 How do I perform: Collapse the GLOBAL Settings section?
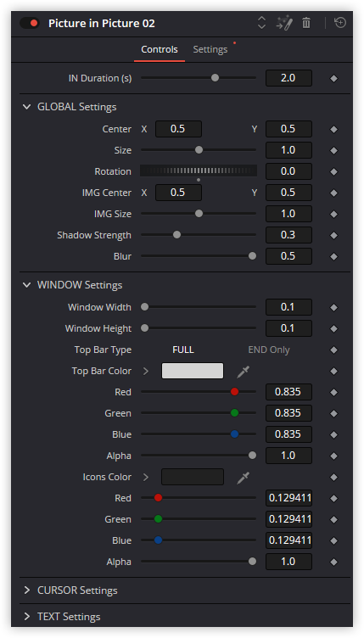(x=27, y=107)
